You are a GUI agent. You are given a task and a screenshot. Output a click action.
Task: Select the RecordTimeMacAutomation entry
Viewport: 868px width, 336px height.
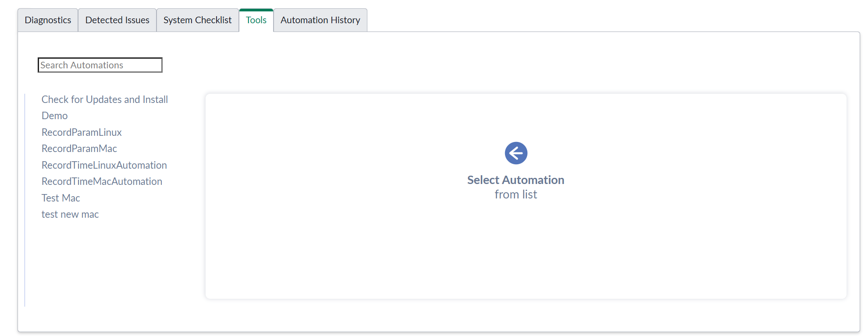[x=102, y=181]
